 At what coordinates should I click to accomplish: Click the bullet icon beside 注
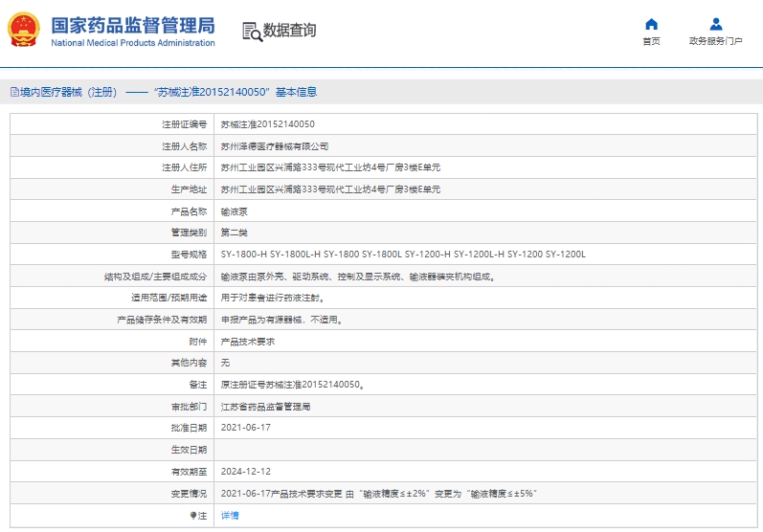pyautogui.click(x=191, y=516)
